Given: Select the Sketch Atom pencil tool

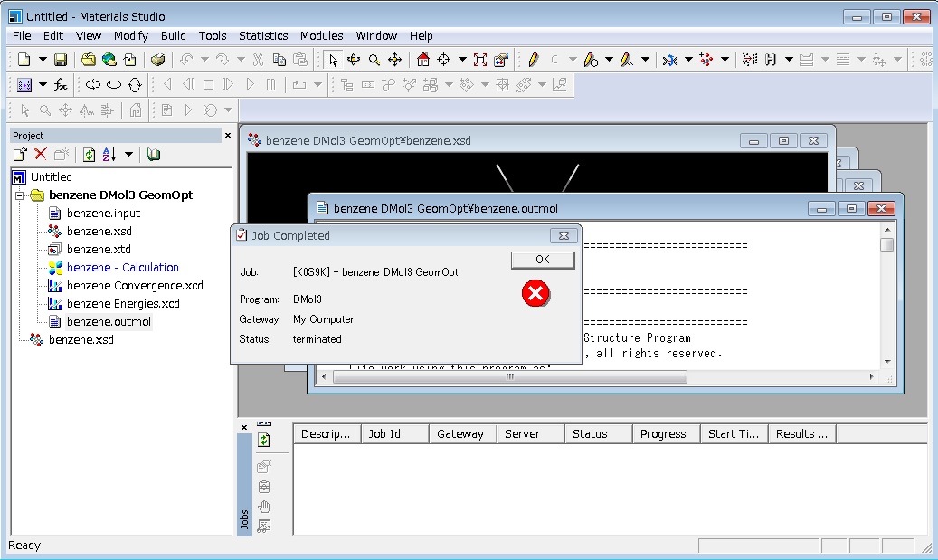Looking at the screenshot, I should (533, 60).
